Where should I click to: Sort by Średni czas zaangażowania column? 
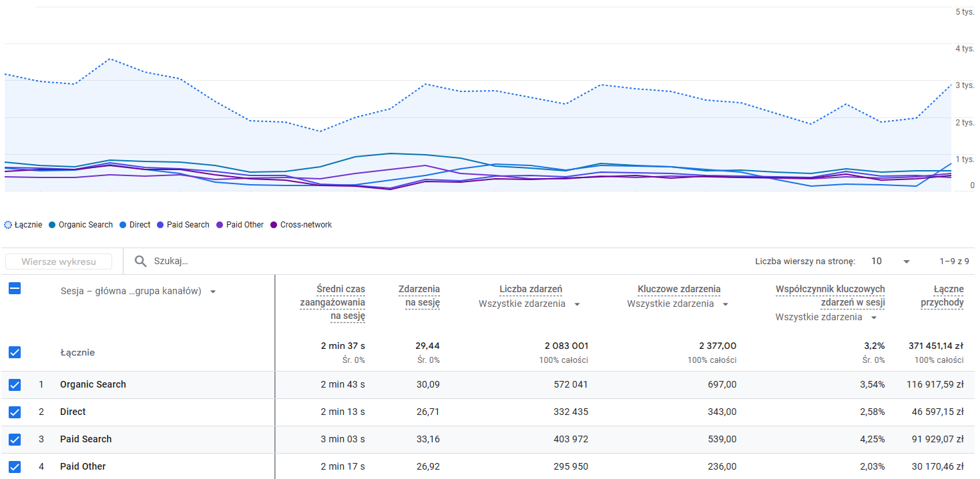[332, 302]
